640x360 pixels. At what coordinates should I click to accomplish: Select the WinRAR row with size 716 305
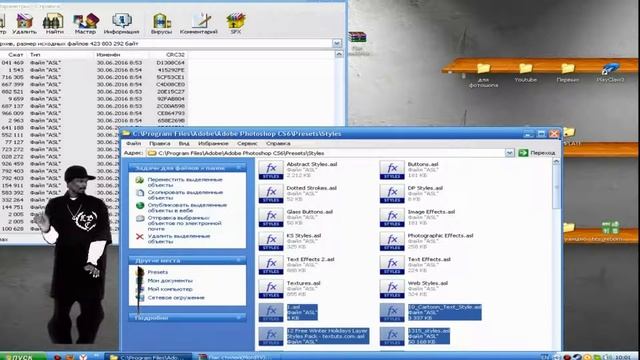click(x=93, y=77)
